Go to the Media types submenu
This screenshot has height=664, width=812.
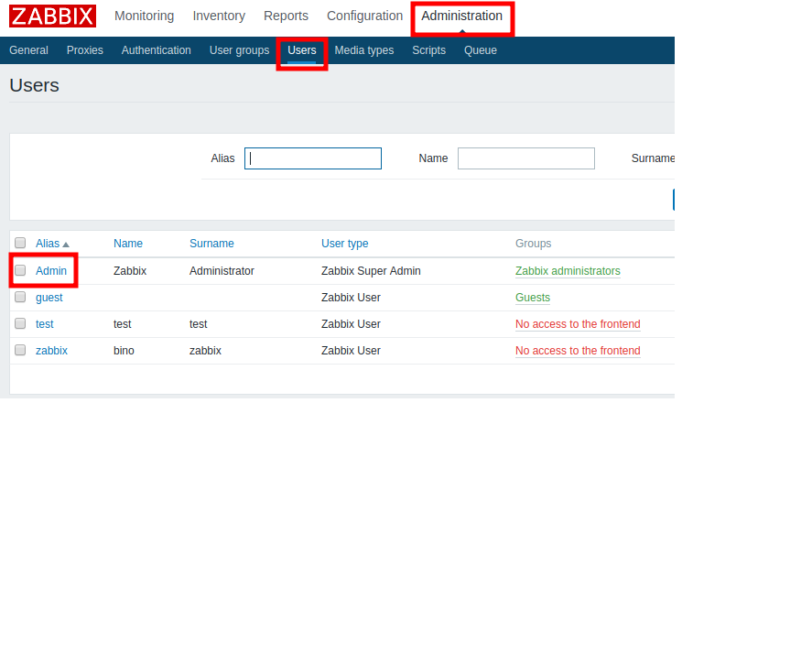coord(364,50)
